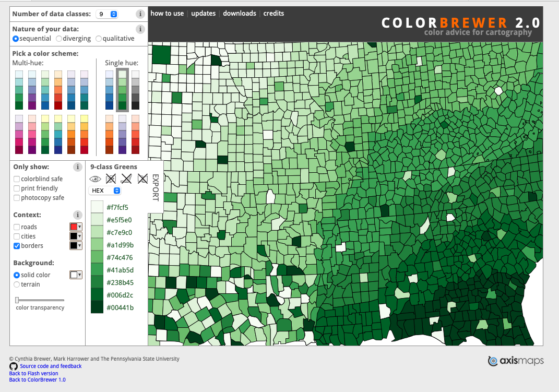Open the roads color picker dropdown
This screenshot has height=392, width=559.
(76, 227)
